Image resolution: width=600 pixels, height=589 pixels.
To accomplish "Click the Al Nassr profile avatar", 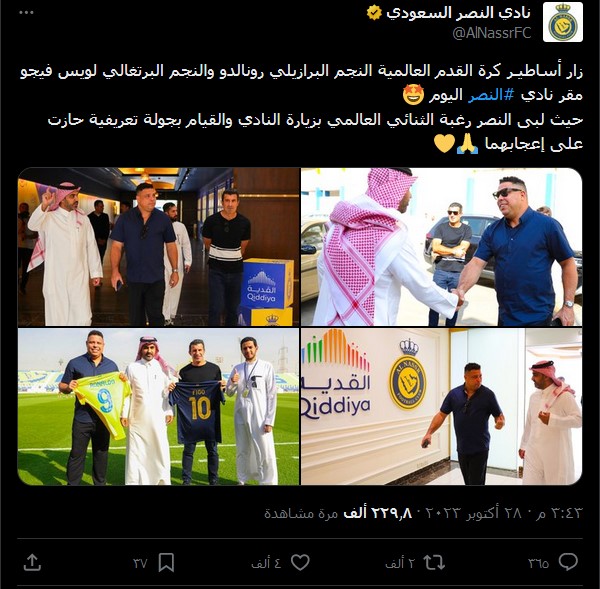I will (562, 22).
